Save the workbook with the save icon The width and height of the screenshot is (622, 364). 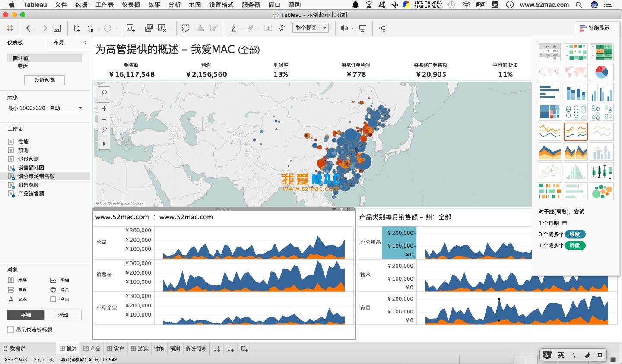(x=57, y=28)
